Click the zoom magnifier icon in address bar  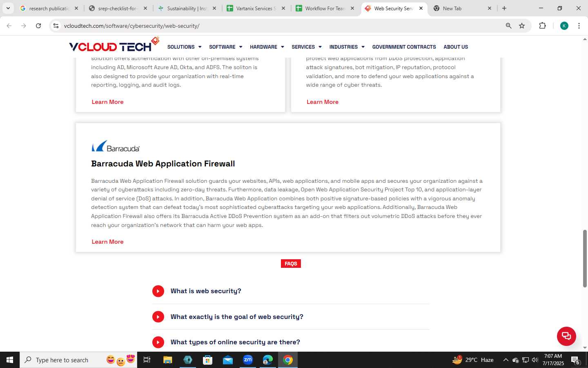(x=508, y=26)
